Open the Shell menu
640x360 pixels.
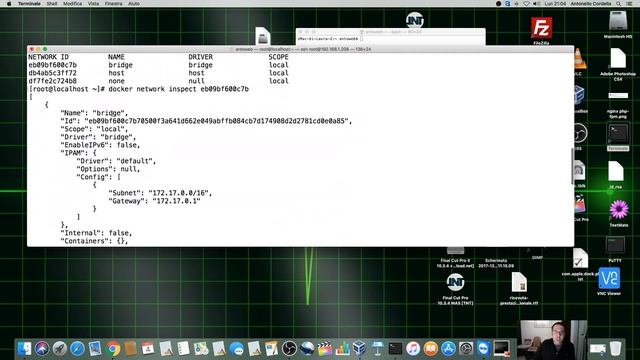coord(52,4)
